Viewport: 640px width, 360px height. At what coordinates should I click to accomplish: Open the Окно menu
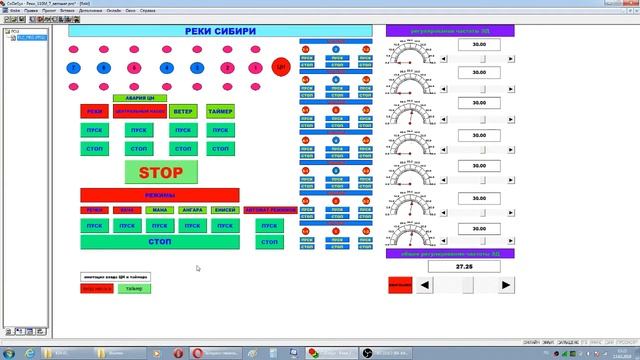[x=130, y=11]
